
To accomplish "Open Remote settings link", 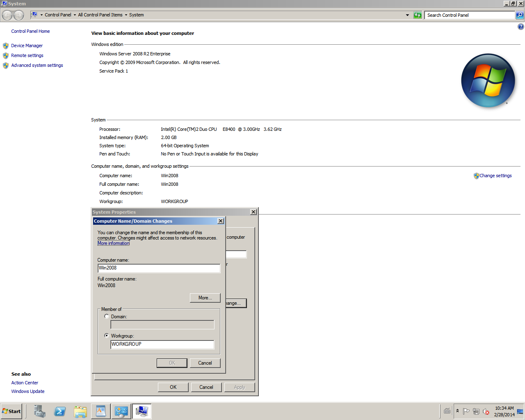I will pyautogui.click(x=27, y=55).
